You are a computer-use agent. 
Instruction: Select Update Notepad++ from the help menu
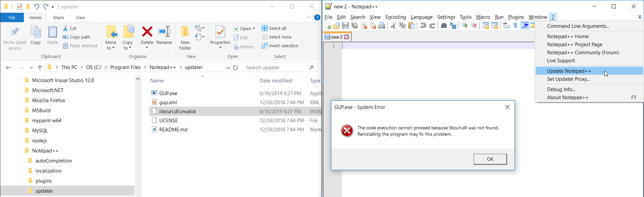[x=589, y=71]
